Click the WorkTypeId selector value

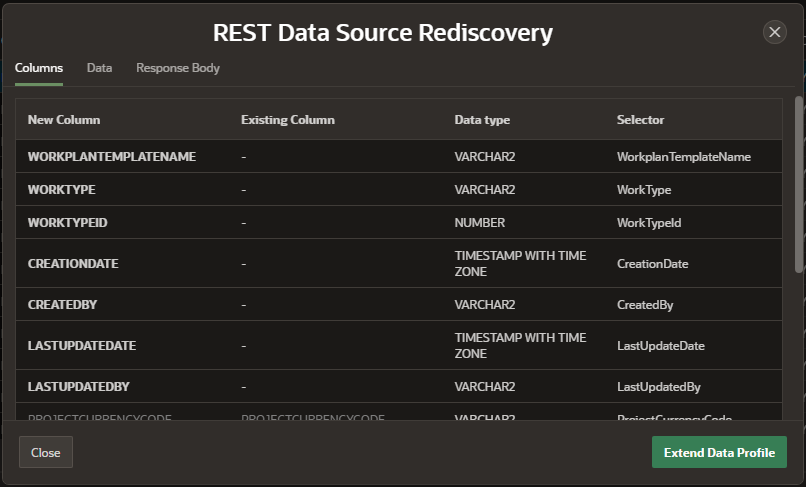649,223
